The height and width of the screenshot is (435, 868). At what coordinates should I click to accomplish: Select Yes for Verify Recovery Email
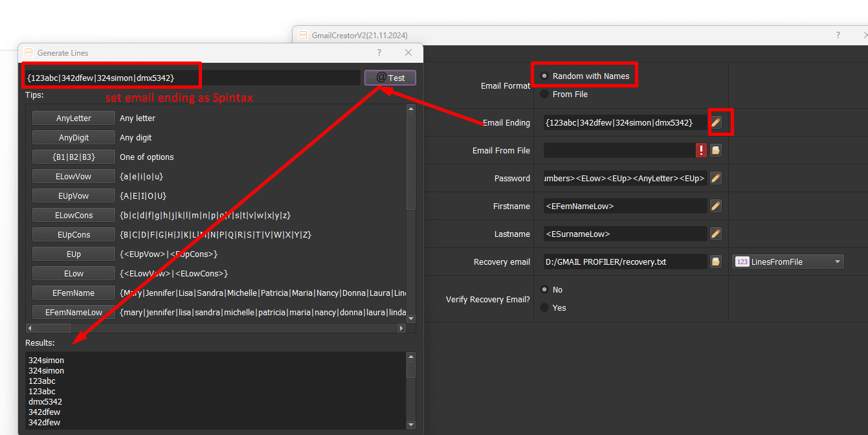(553, 307)
